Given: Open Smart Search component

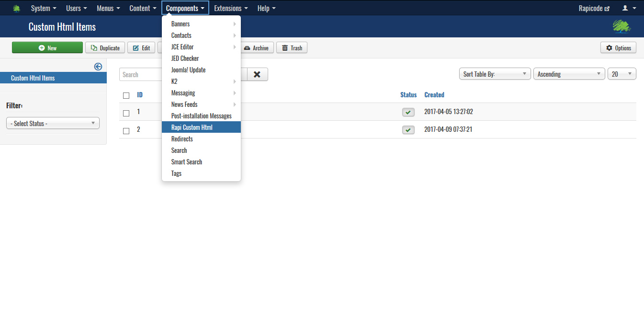Looking at the screenshot, I should pos(201,162).
